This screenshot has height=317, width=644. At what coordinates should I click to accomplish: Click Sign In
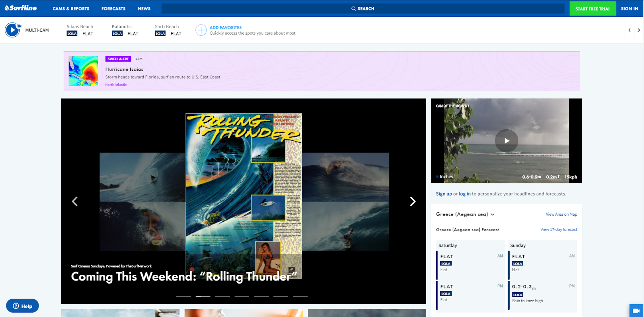[630, 8]
